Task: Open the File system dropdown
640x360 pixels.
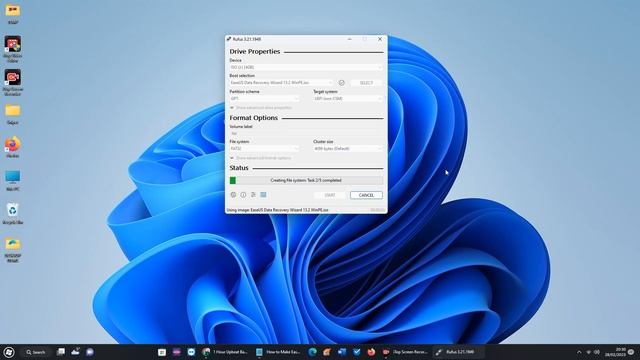Action: (x=264, y=149)
